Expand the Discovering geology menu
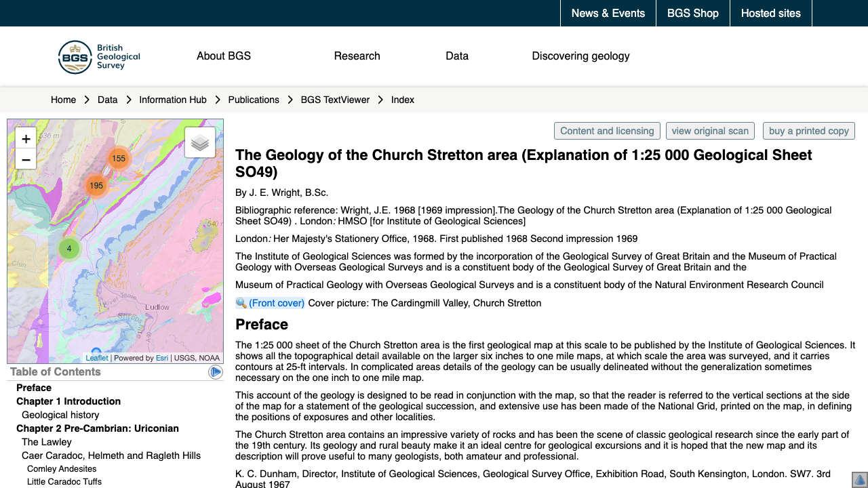 (x=580, y=56)
